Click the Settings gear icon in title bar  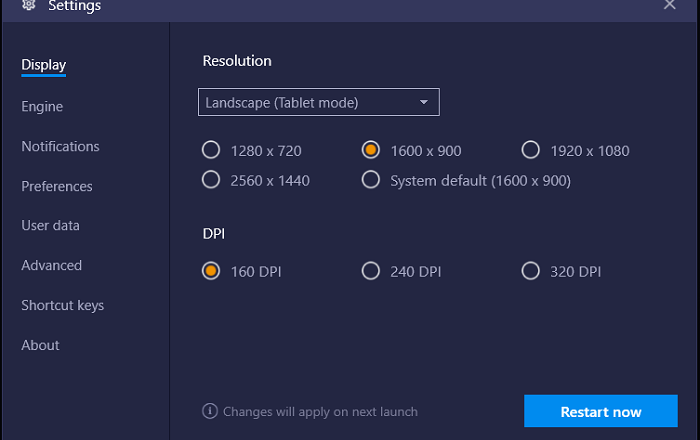tap(28, 6)
